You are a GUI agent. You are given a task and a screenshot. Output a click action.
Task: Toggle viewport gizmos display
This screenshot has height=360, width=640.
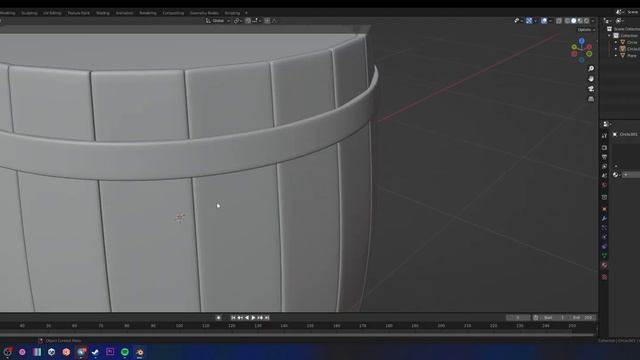click(x=529, y=20)
